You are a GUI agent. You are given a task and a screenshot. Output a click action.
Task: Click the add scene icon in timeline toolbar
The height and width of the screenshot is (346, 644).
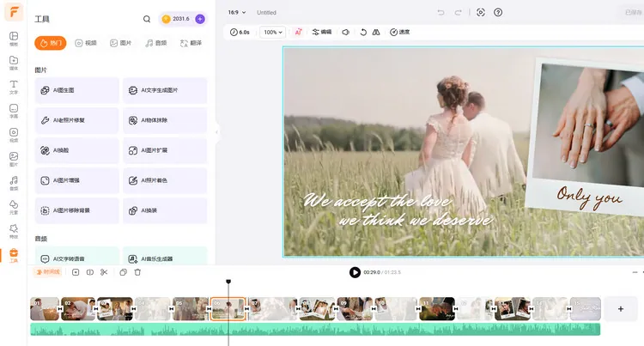[76, 272]
